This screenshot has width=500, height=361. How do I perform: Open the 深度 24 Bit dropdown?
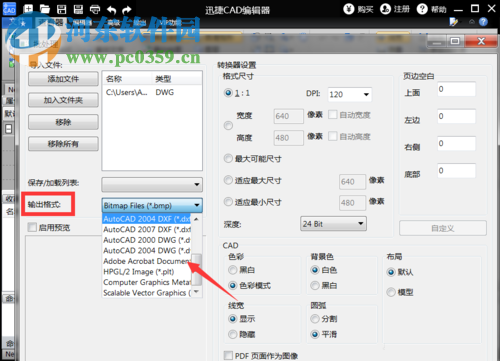point(333,224)
